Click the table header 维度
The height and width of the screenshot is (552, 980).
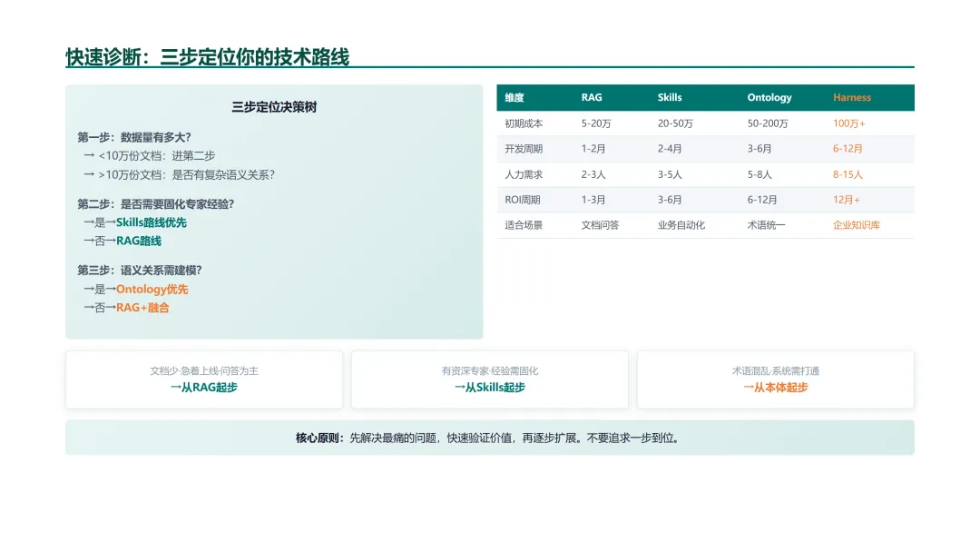pyautogui.click(x=514, y=97)
